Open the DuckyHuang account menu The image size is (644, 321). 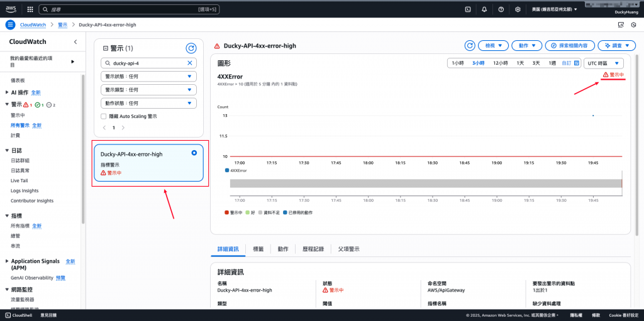tap(626, 12)
